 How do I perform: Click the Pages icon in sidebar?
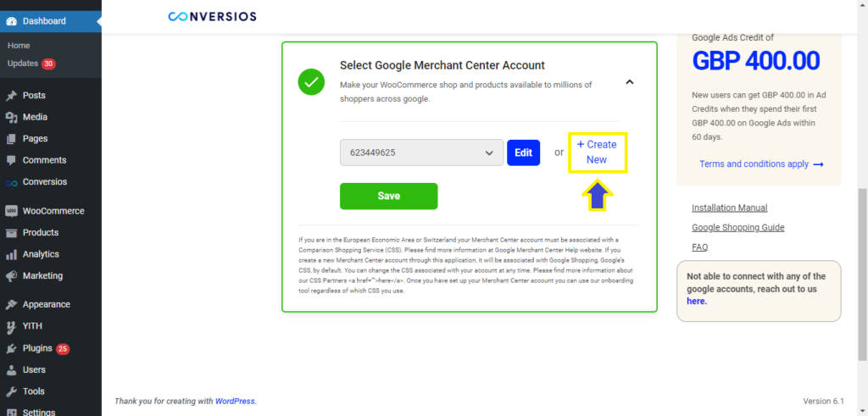click(12, 139)
